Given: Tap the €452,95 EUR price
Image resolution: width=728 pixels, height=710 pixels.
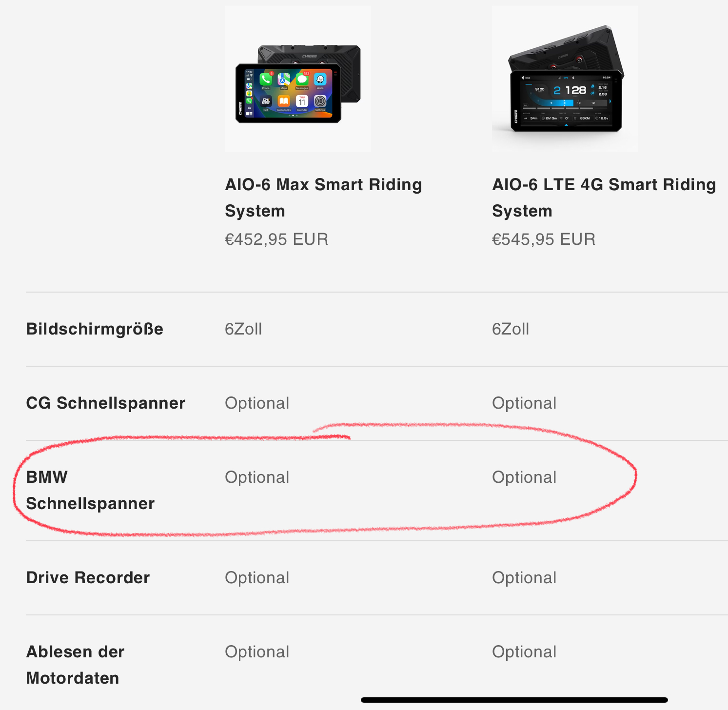Looking at the screenshot, I should click(276, 239).
